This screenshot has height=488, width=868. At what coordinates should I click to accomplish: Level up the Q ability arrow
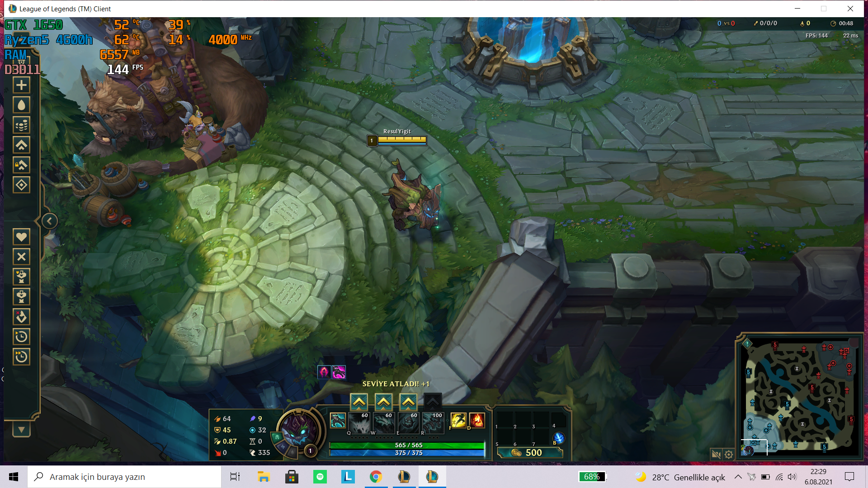[x=359, y=402]
